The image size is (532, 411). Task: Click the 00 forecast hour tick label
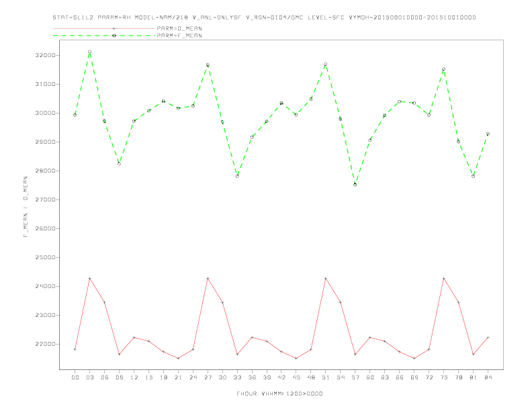(75, 377)
